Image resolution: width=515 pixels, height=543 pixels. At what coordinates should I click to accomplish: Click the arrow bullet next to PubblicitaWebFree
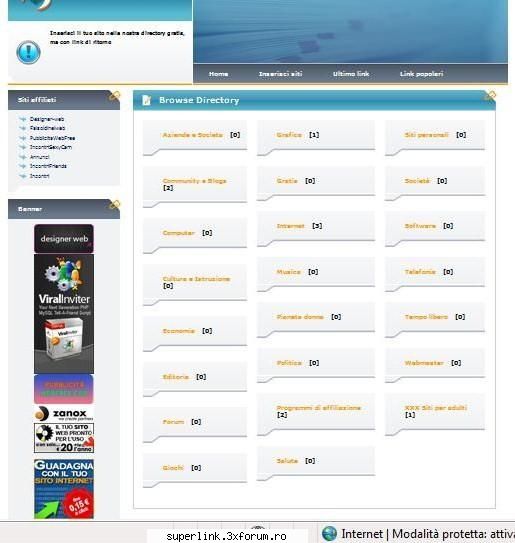[x=23, y=138]
